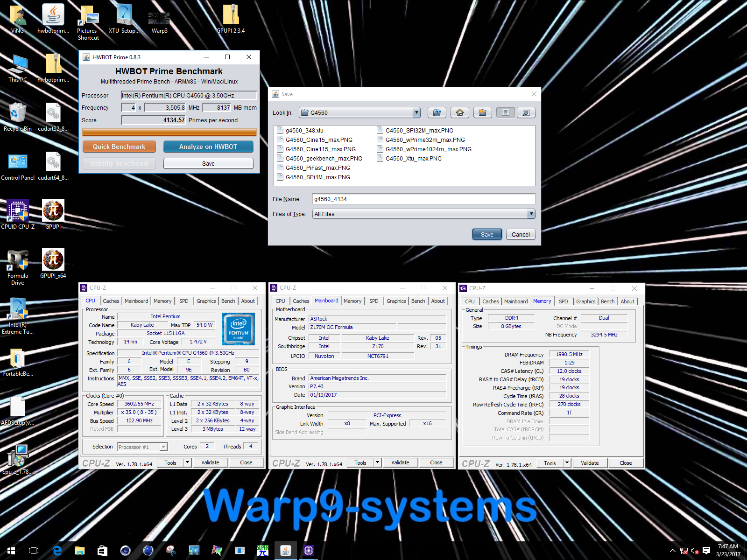Create a new folder in Save dialog
Screen dimensions: 747x560
point(483,112)
